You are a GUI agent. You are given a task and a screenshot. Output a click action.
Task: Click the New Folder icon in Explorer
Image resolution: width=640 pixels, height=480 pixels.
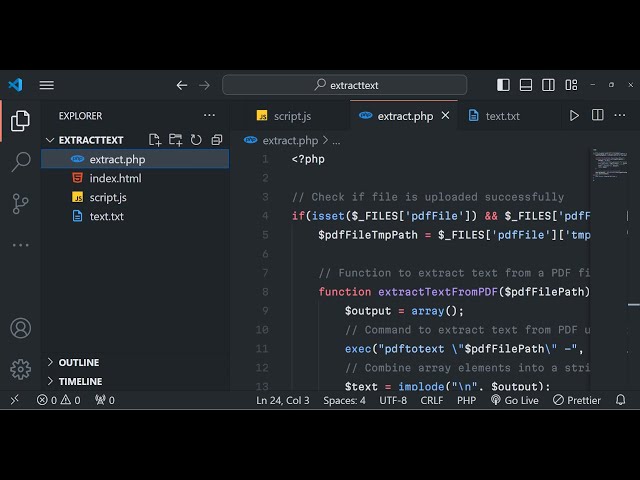click(176, 140)
